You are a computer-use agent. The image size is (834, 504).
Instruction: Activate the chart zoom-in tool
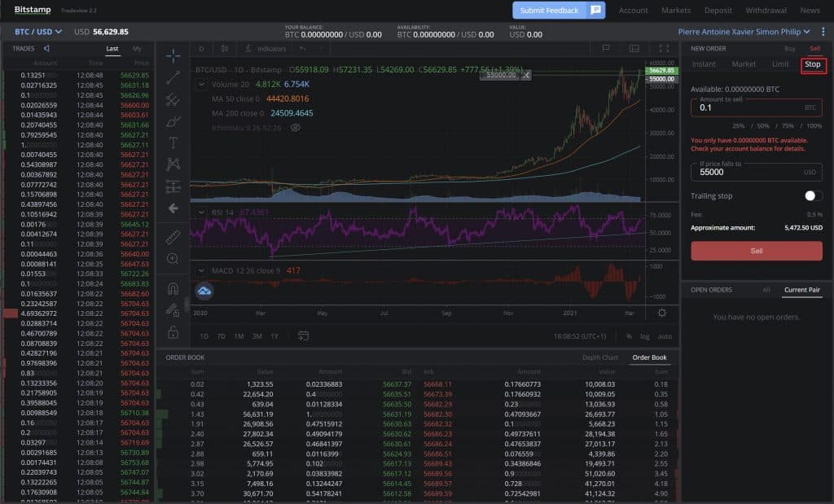pyautogui.click(x=173, y=259)
